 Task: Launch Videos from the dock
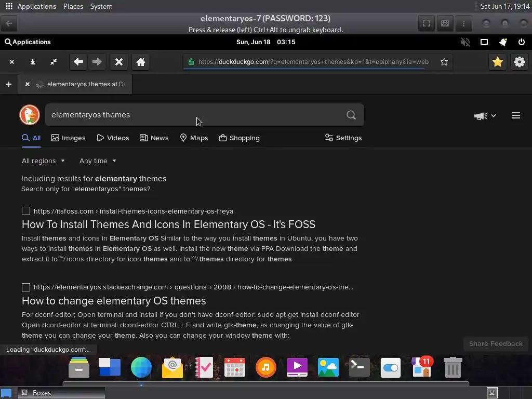tap(297, 367)
